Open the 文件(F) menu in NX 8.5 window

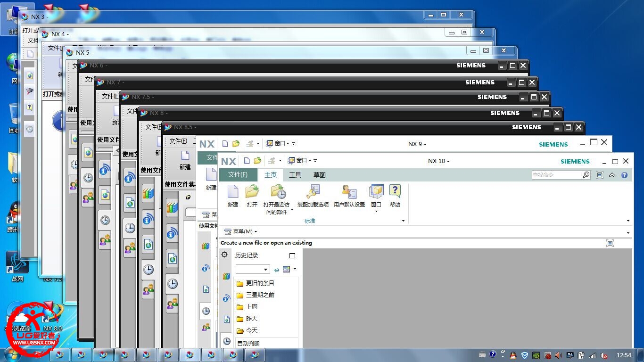click(178, 141)
